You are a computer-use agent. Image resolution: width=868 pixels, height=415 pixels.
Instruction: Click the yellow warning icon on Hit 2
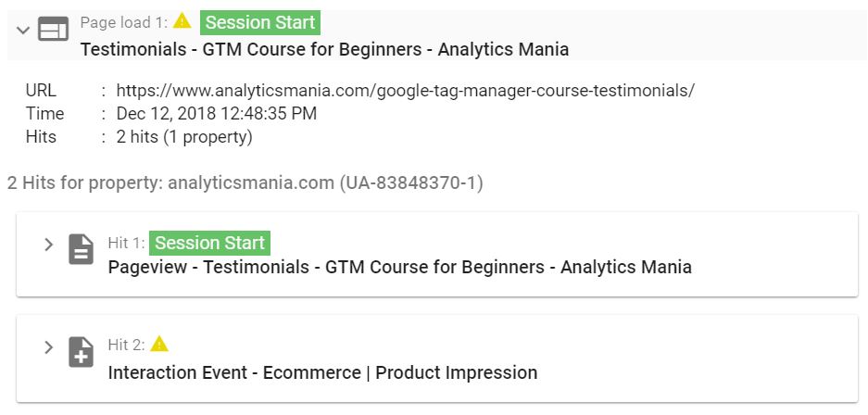pyautogui.click(x=159, y=344)
